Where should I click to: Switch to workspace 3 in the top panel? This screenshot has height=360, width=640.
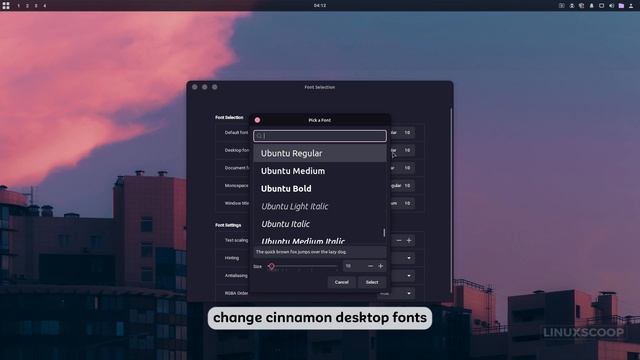[36, 6]
